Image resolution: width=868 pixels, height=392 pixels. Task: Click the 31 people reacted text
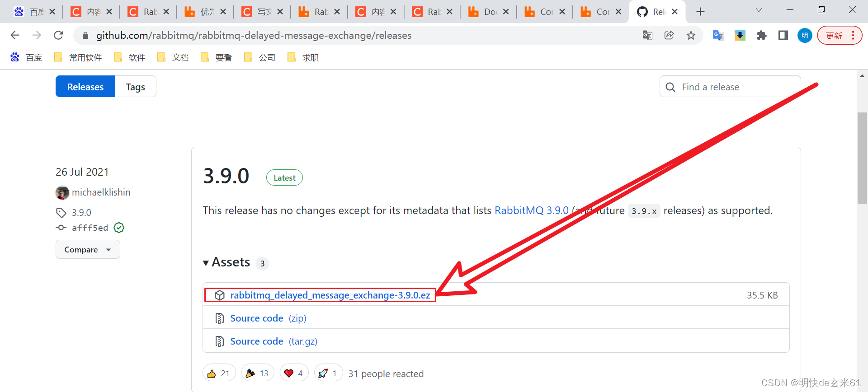click(386, 373)
